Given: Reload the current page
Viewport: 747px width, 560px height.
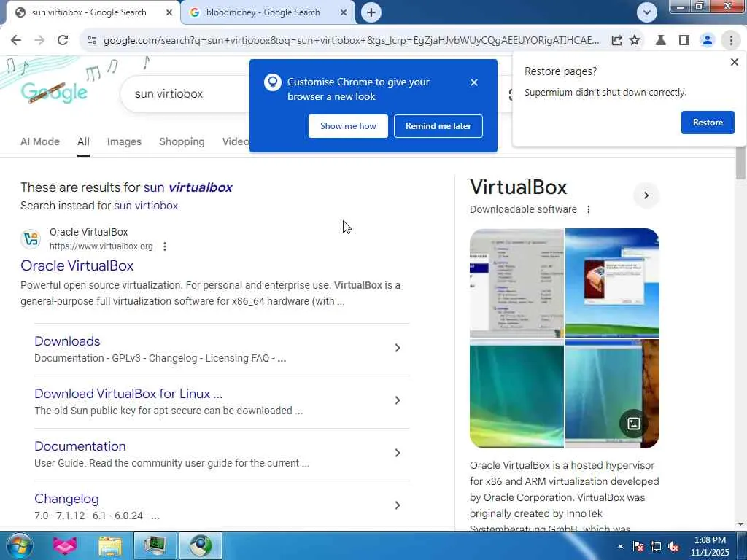Looking at the screenshot, I should coord(63,41).
